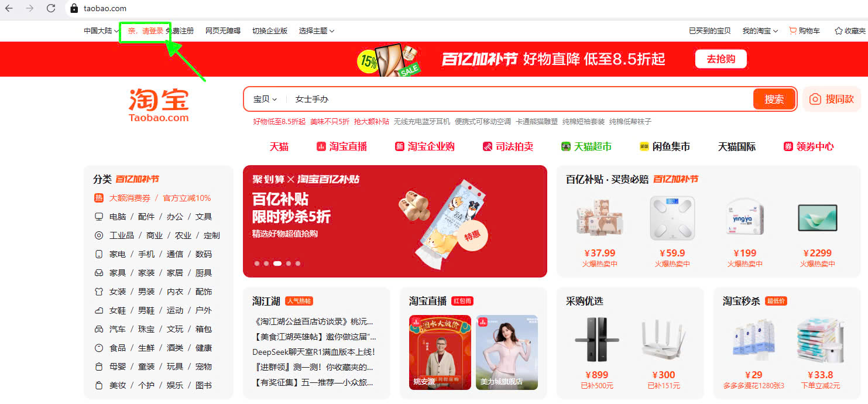This screenshot has height=404, width=868.
Task: Click the 亲，请登录 login link
Action: coord(146,31)
